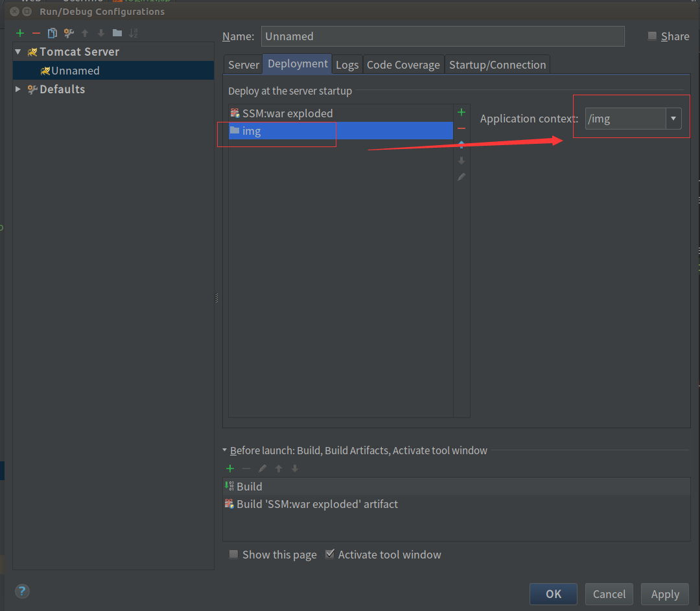Viewport: 700px width, 611px height.
Task: Select Build 'SSM:war exploded' artifact row
Action: [x=456, y=504]
